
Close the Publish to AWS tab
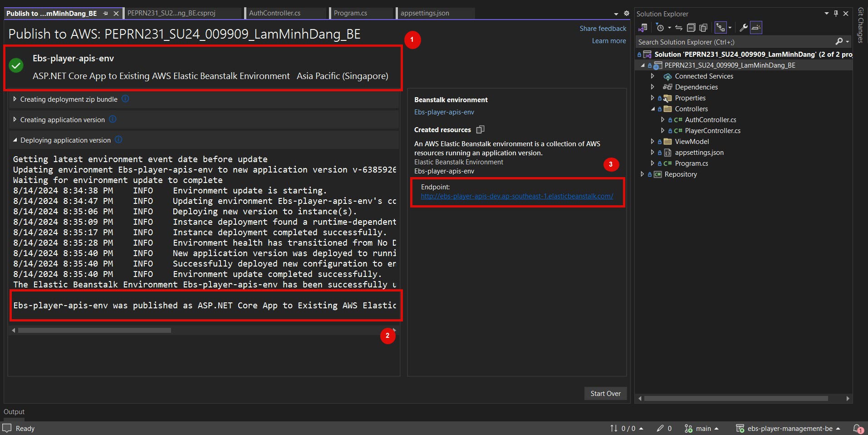[x=116, y=14]
